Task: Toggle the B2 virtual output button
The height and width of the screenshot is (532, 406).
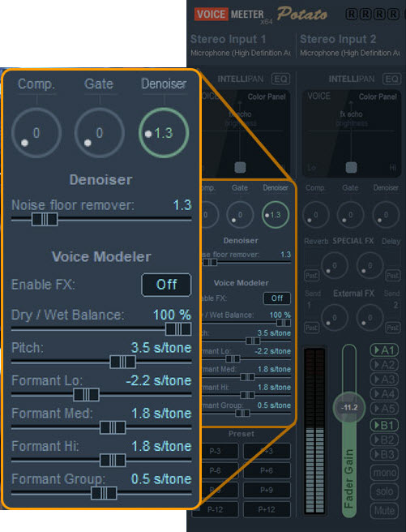Action: (384, 440)
